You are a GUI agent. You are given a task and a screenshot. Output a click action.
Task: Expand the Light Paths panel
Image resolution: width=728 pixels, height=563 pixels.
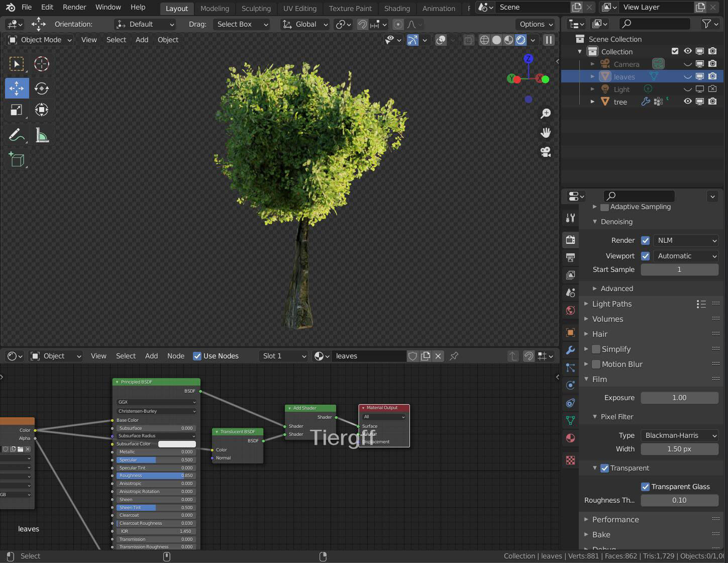[x=611, y=304]
